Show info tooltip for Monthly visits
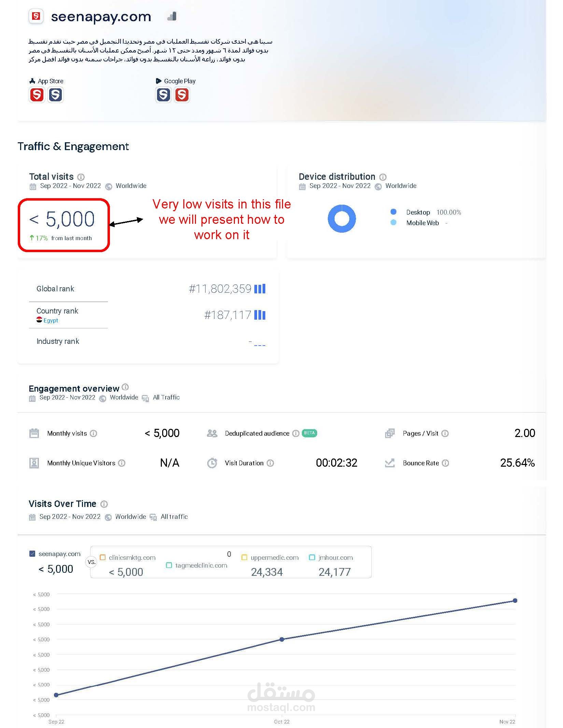563x728 pixels. click(94, 433)
